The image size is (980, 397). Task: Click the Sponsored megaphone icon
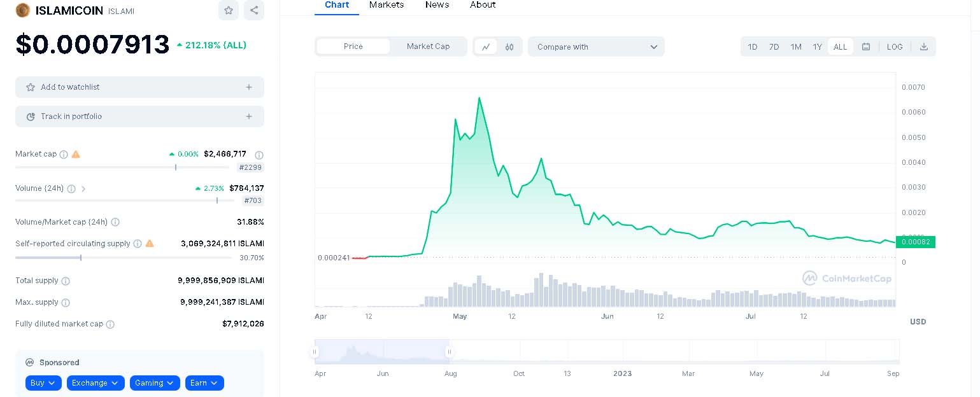coord(29,363)
